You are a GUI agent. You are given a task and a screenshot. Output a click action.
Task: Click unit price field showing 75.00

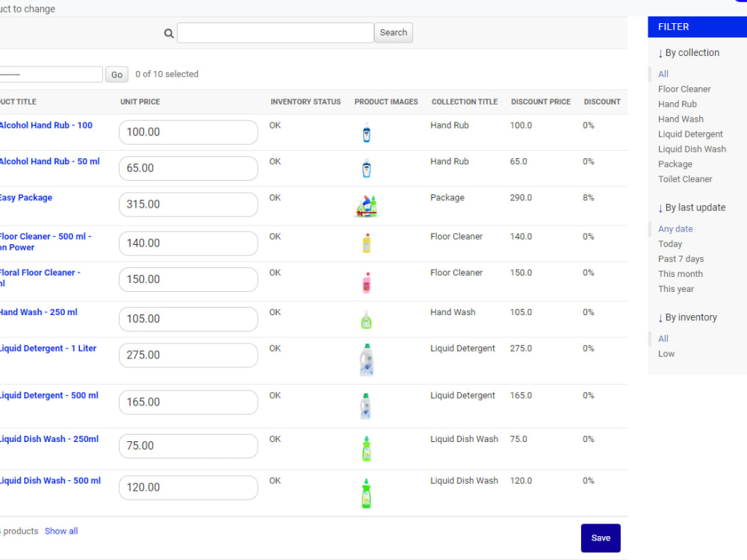(188, 447)
